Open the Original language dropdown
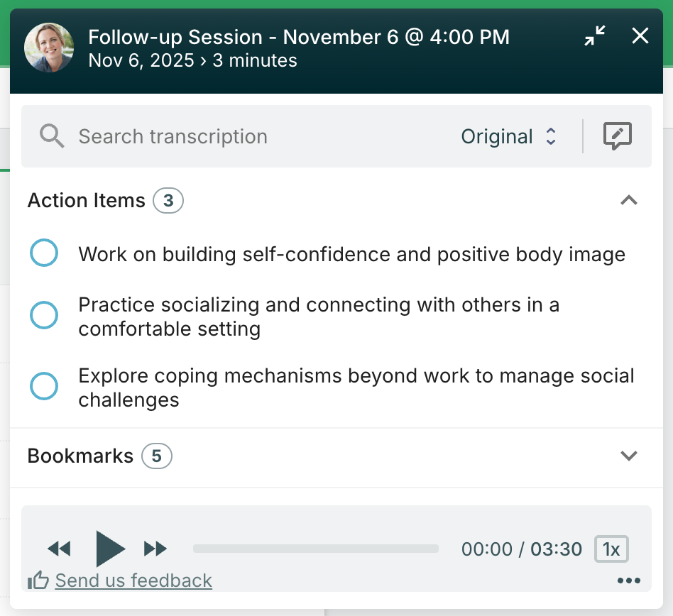This screenshot has height=616, width=673. (508, 136)
